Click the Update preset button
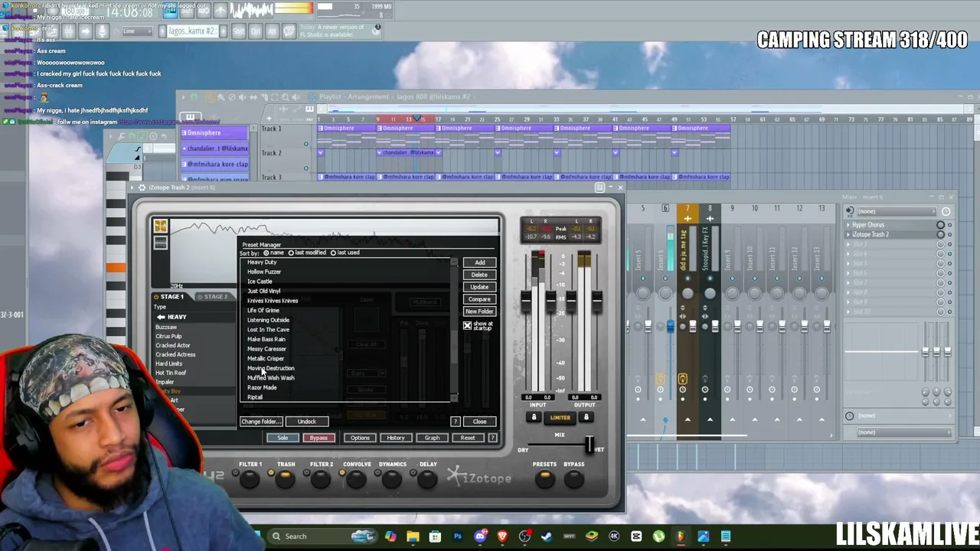 [x=479, y=287]
